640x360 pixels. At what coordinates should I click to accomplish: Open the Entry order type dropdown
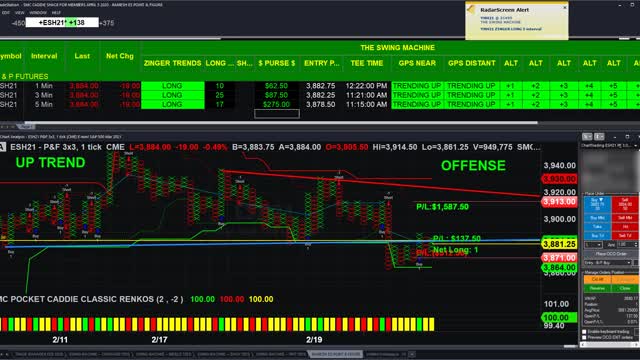[x=608, y=262]
